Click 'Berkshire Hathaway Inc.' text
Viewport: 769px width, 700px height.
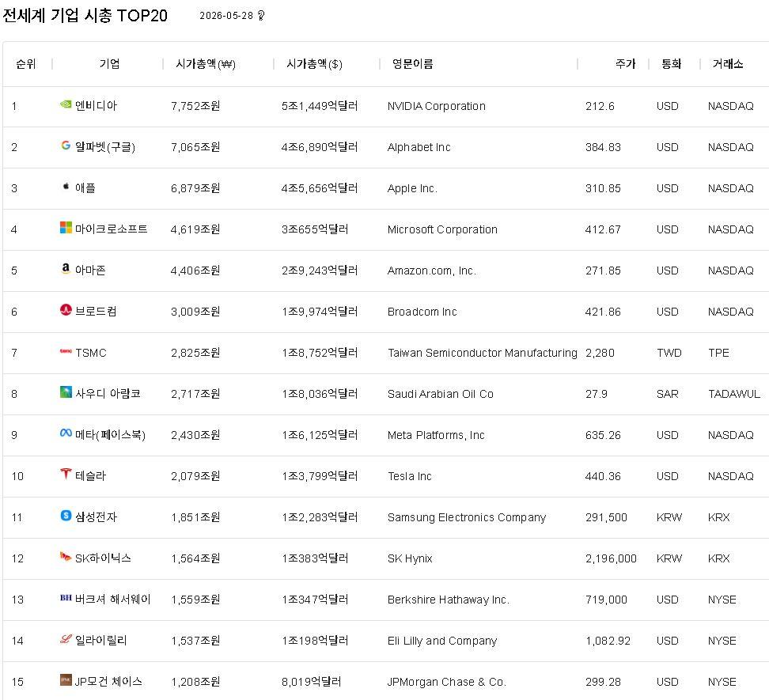tap(449, 600)
